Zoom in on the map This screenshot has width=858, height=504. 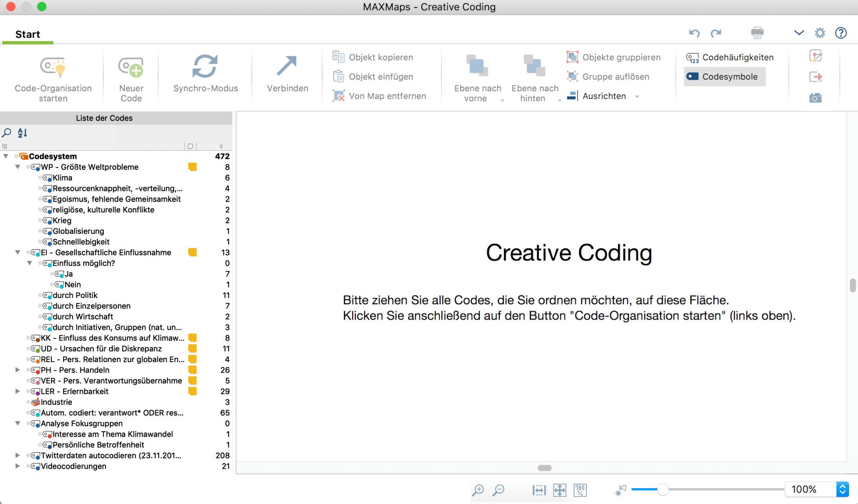click(x=477, y=490)
